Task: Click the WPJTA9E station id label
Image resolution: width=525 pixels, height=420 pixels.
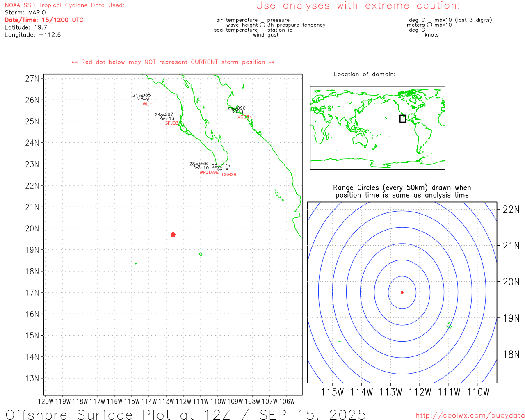Action: coord(209,173)
